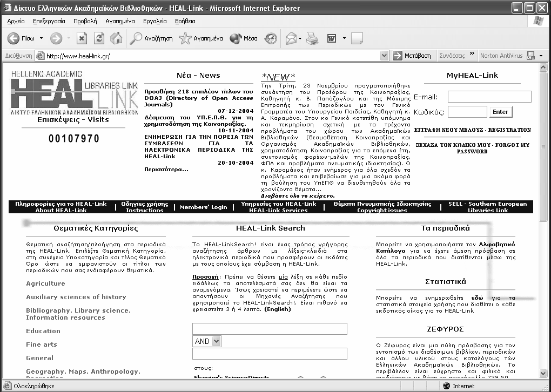551x392 pixels.
Task: Open the Members' Login link
Action: [x=204, y=207]
